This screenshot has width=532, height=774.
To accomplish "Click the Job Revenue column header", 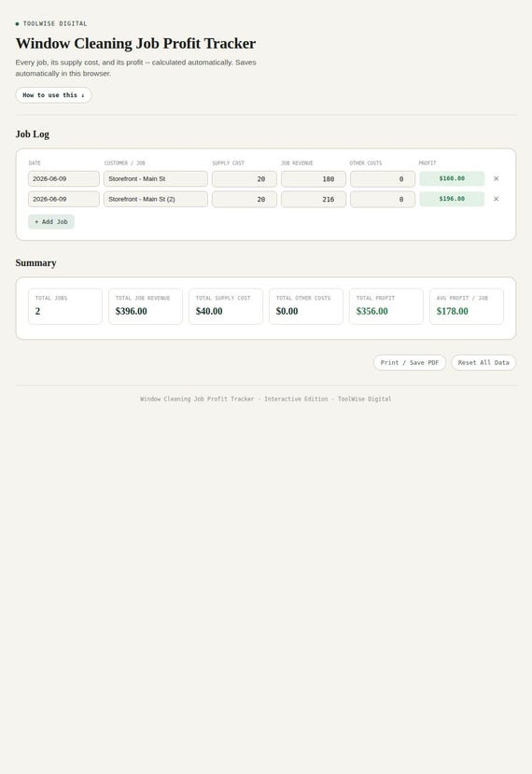I will click(x=297, y=162).
